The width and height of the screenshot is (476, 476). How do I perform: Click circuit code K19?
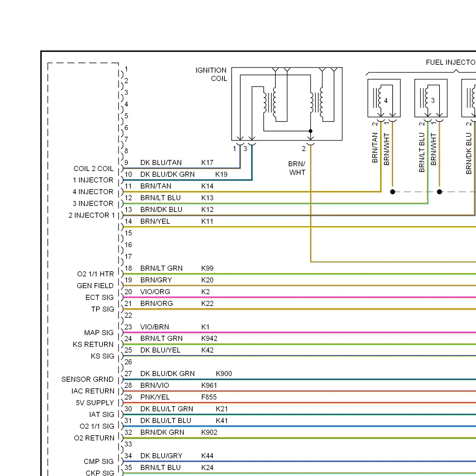[221, 174]
